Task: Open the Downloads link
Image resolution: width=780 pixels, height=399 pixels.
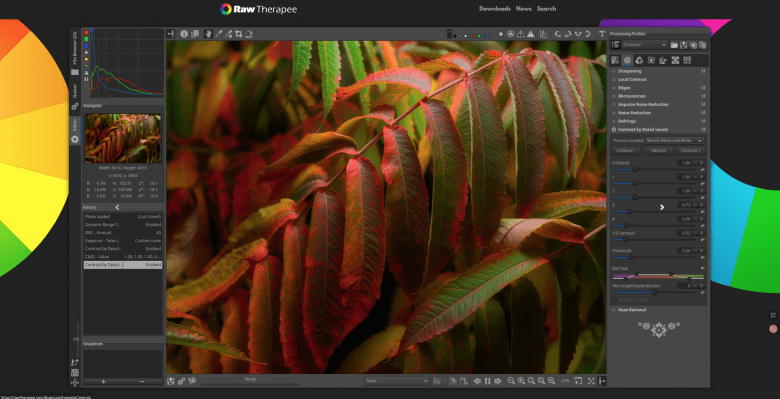Action: click(x=494, y=8)
